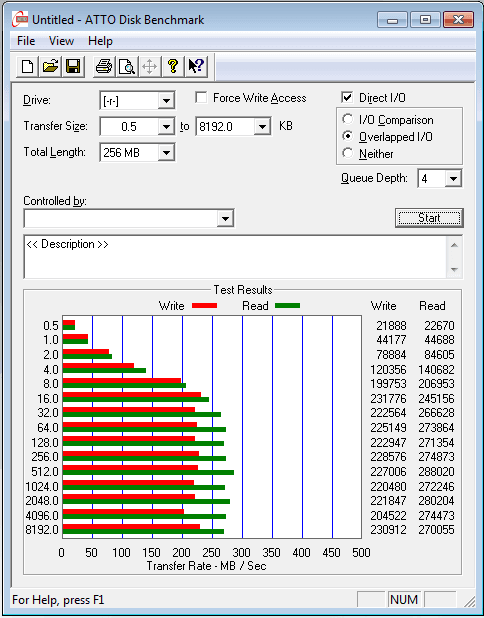Click the ATTO app icon in title bar

click(x=20, y=19)
